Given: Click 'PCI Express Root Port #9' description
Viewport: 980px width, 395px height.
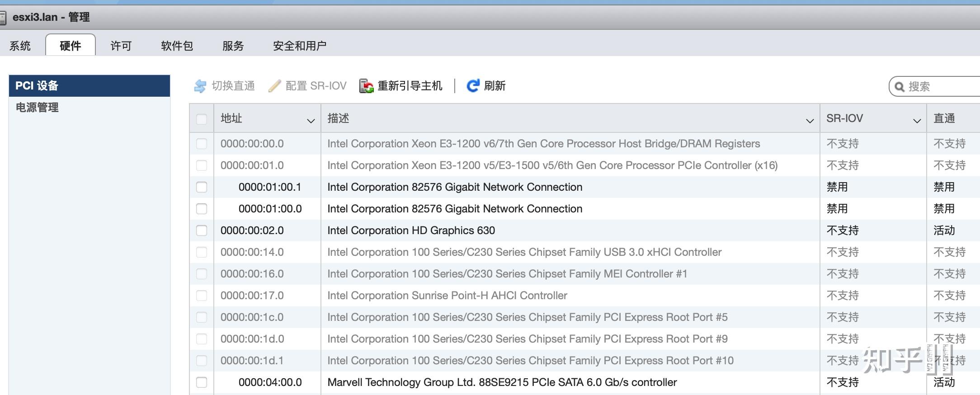Looking at the screenshot, I should point(528,339).
